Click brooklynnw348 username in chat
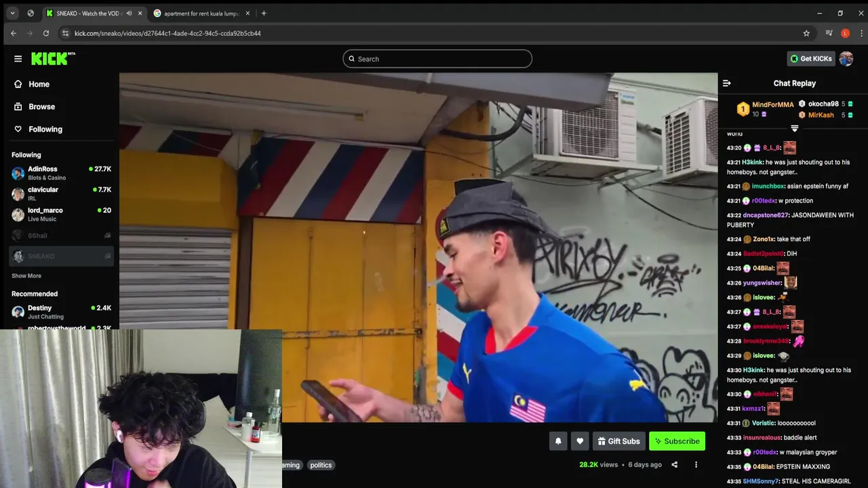The height and width of the screenshot is (488, 868). (766, 342)
